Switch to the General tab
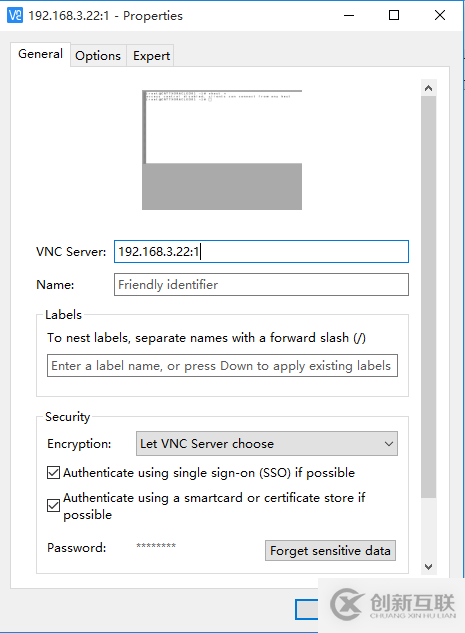Screen dimensions: 465x633 40,54
